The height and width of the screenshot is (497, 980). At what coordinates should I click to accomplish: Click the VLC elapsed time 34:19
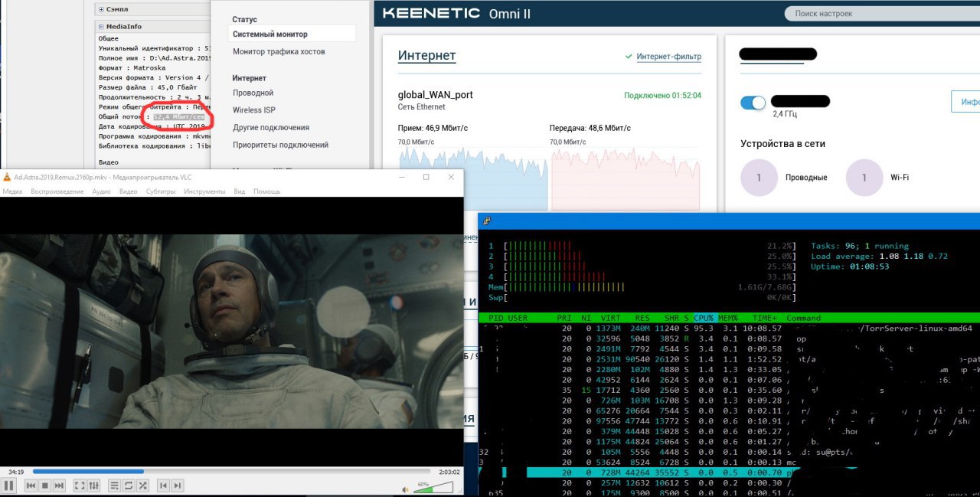(x=16, y=472)
